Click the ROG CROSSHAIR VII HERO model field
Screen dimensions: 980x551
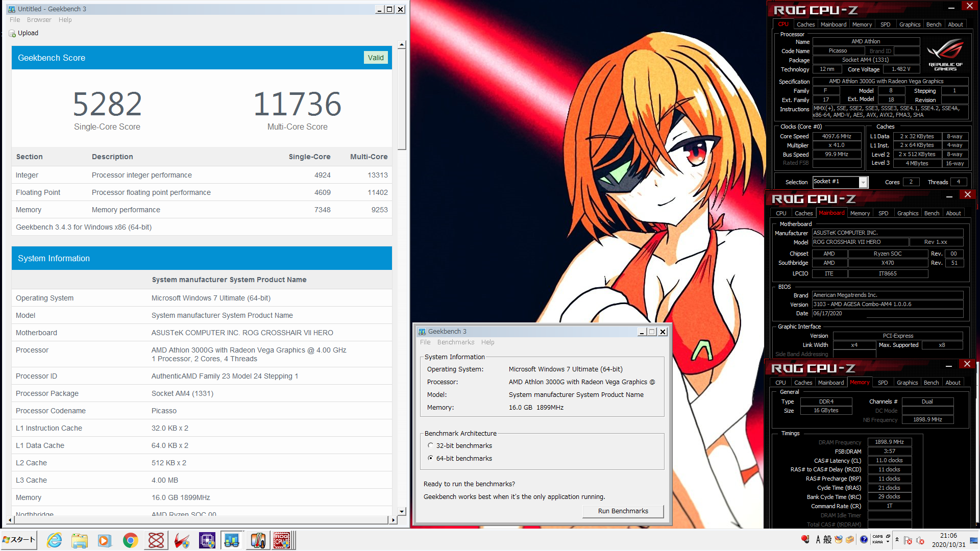860,242
